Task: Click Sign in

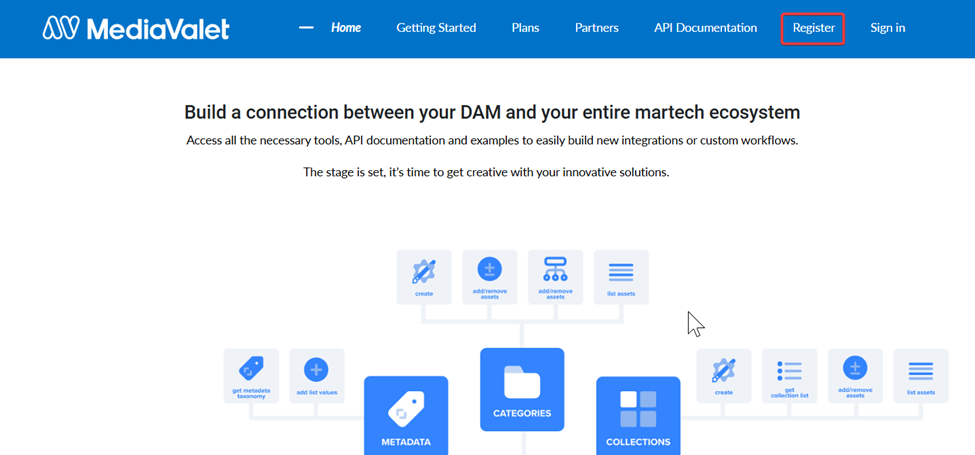Action: click(887, 28)
